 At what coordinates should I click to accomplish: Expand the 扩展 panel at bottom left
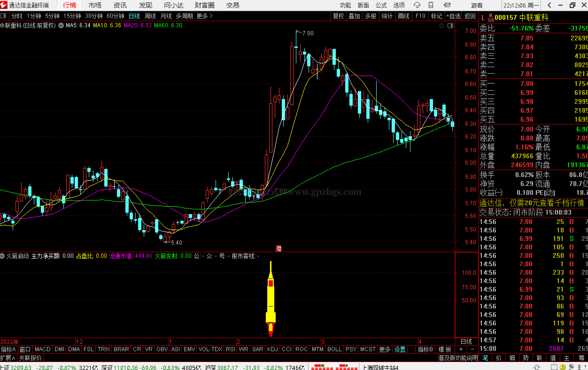[x=8, y=358]
